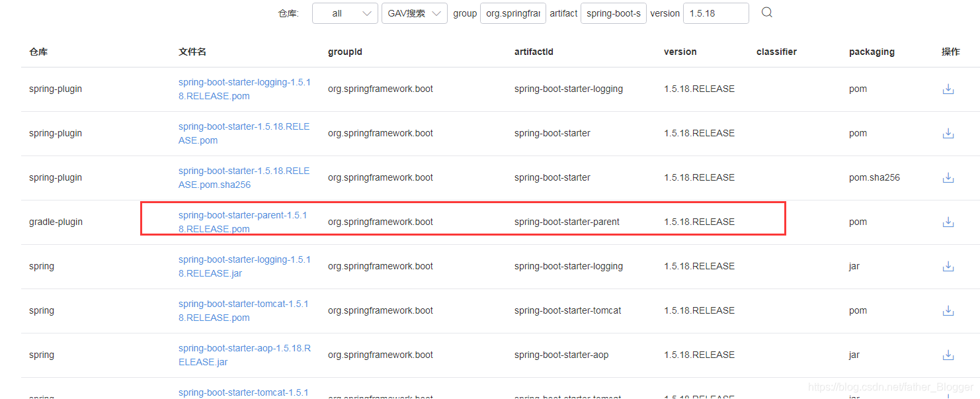Click the classifier column header
The width and height of the screenshot is (980, 399).
[776, 52]
